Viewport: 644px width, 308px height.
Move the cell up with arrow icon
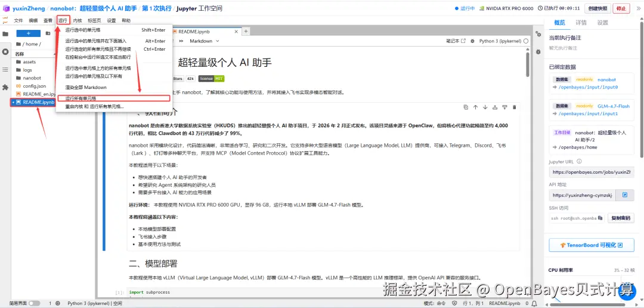click(x=475, y=107)
